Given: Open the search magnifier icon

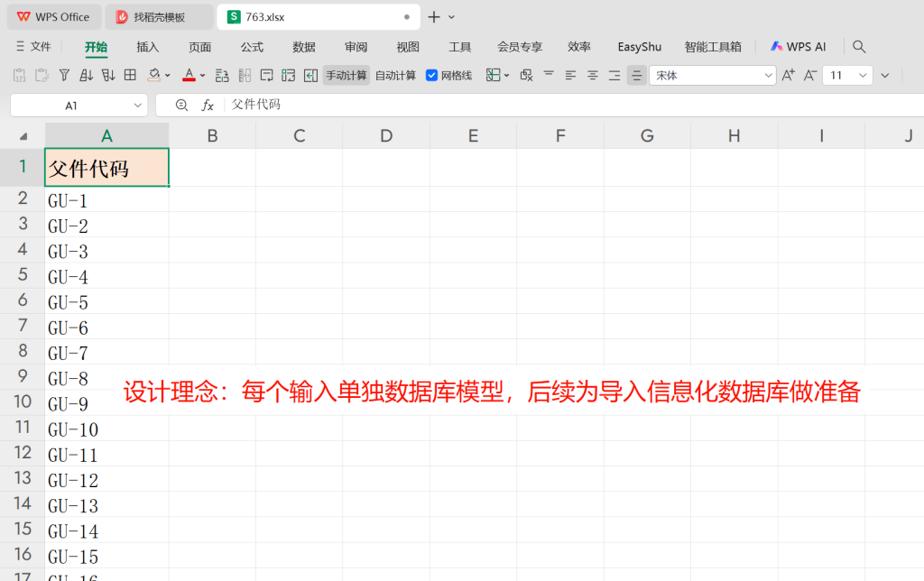Looking at the screenshot, I should (x=859, y=47).
